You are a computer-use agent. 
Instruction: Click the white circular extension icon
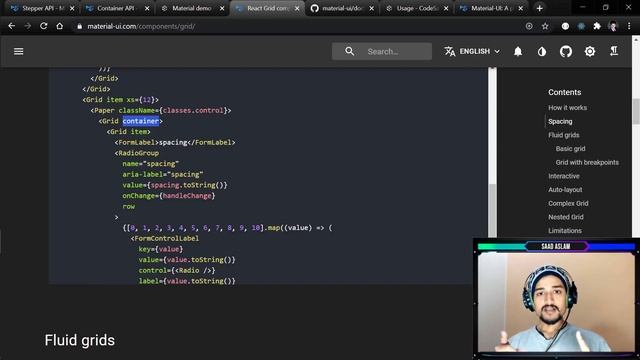565,26
